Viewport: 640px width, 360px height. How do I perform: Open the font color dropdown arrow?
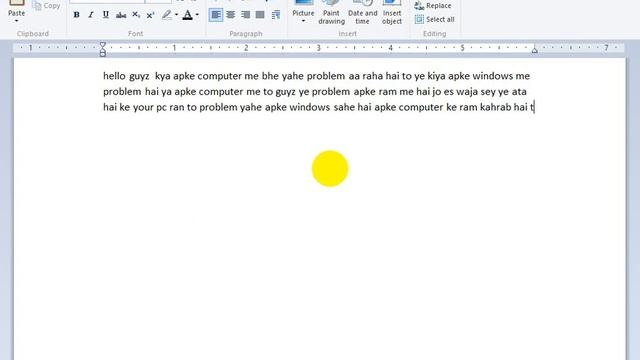coord(197,15)
